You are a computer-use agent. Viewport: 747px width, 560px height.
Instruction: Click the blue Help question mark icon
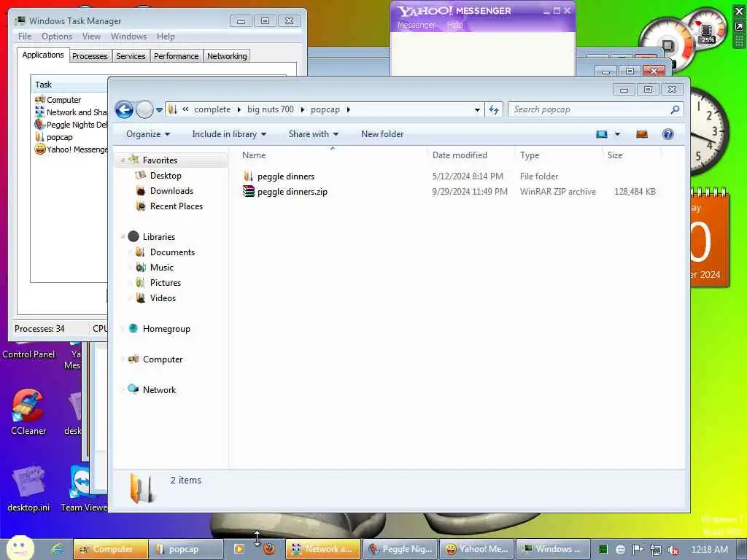668,134
